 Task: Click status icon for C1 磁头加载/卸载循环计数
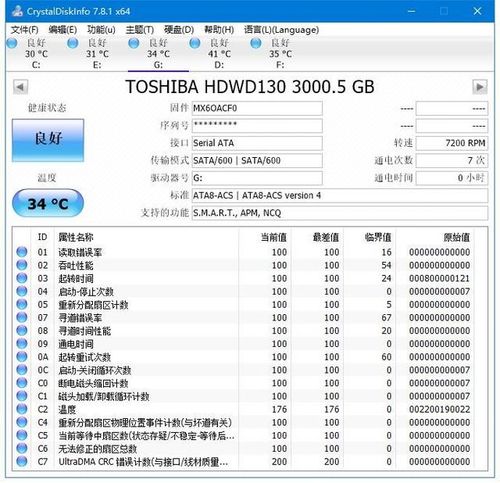click(x=22, y=396)
